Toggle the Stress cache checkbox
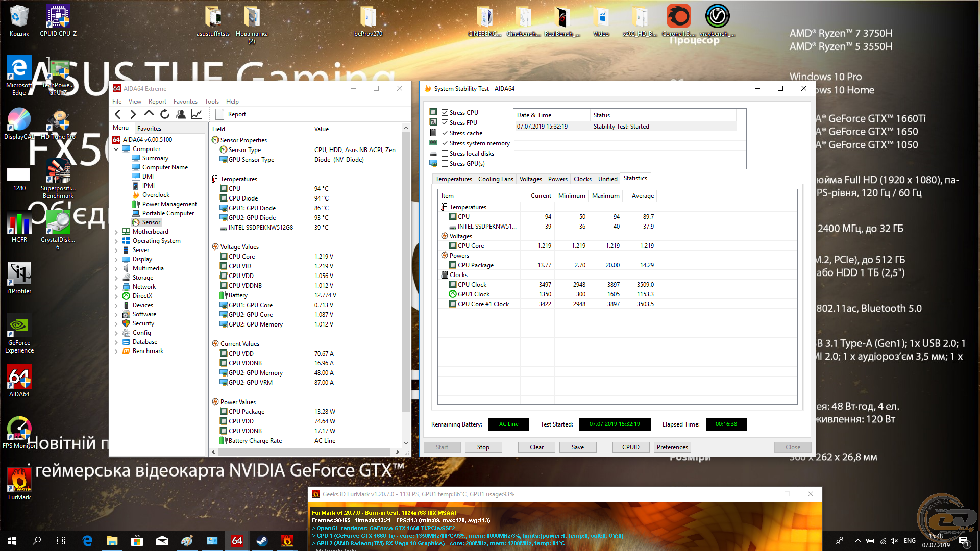This screenshot has width=980, height=551. pyautogui.click(x=445, y=133)
